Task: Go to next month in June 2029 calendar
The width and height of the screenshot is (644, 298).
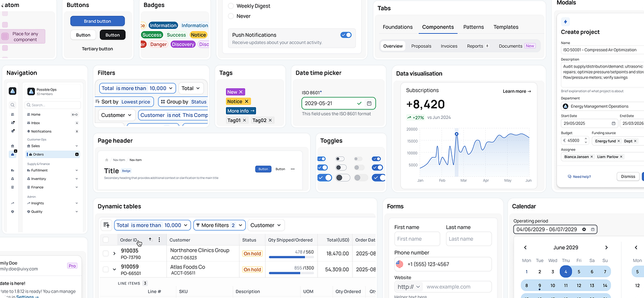Action: click(x=606, y=248)
